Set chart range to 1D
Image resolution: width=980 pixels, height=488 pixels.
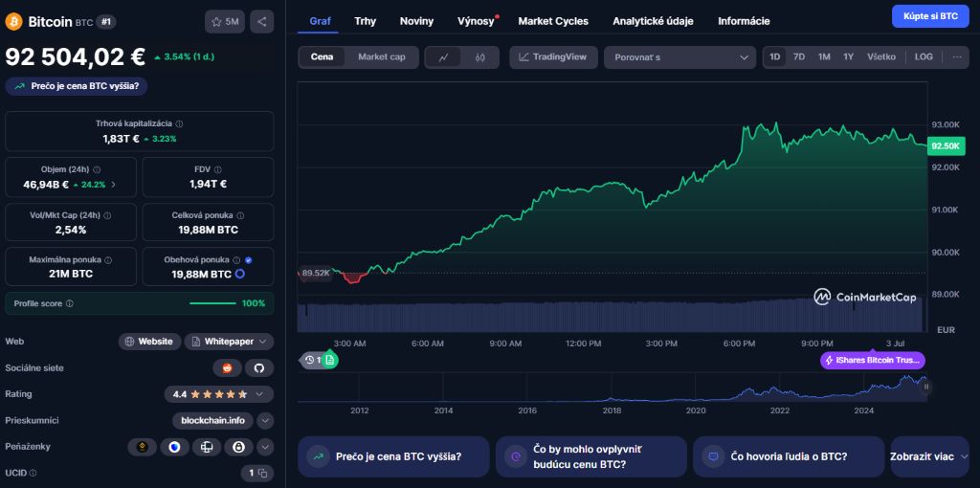coord(775,56)
